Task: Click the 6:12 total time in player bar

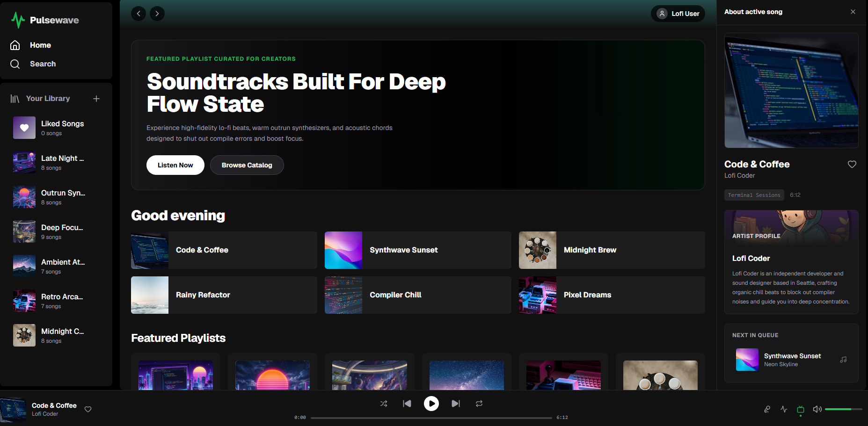Action: (562, 418)
